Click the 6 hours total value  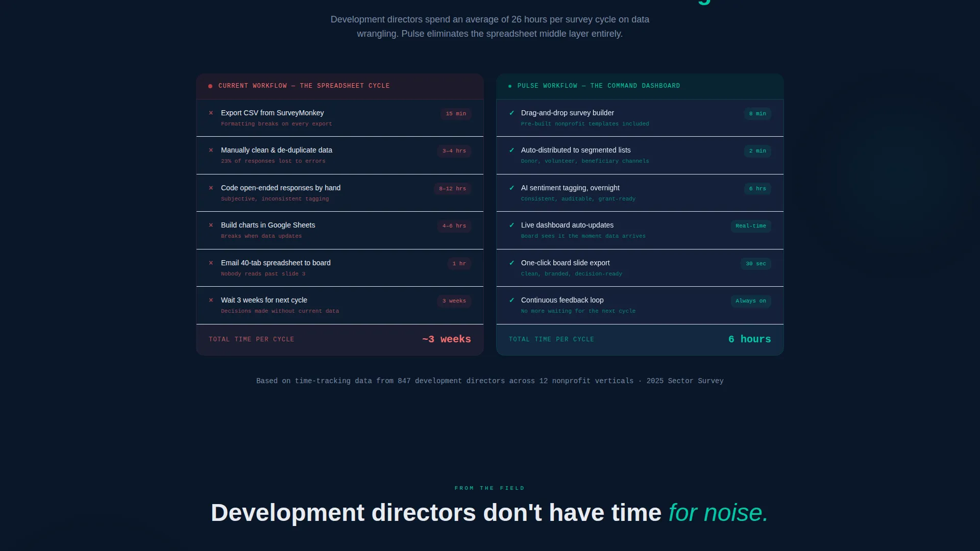[x=750, y=339]
